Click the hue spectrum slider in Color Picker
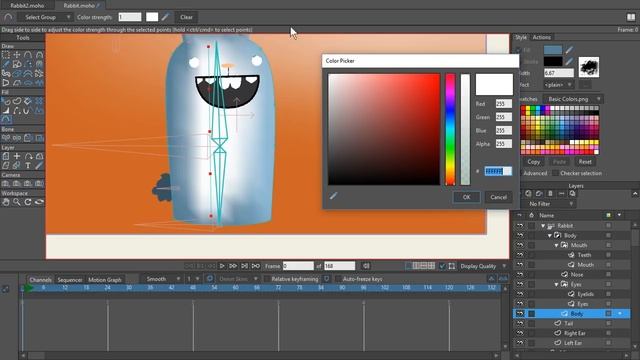 click(x=450, y=129)
